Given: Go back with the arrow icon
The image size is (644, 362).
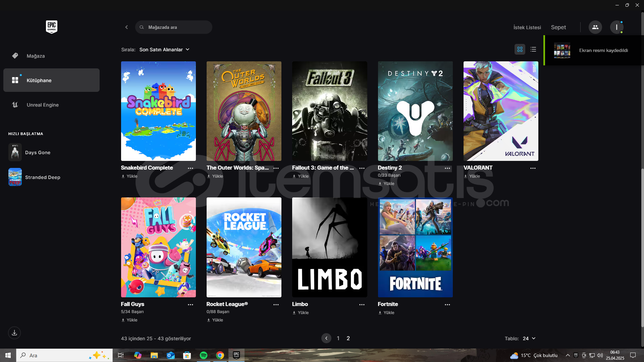Looking at the screenshot, I should [126, 27].
